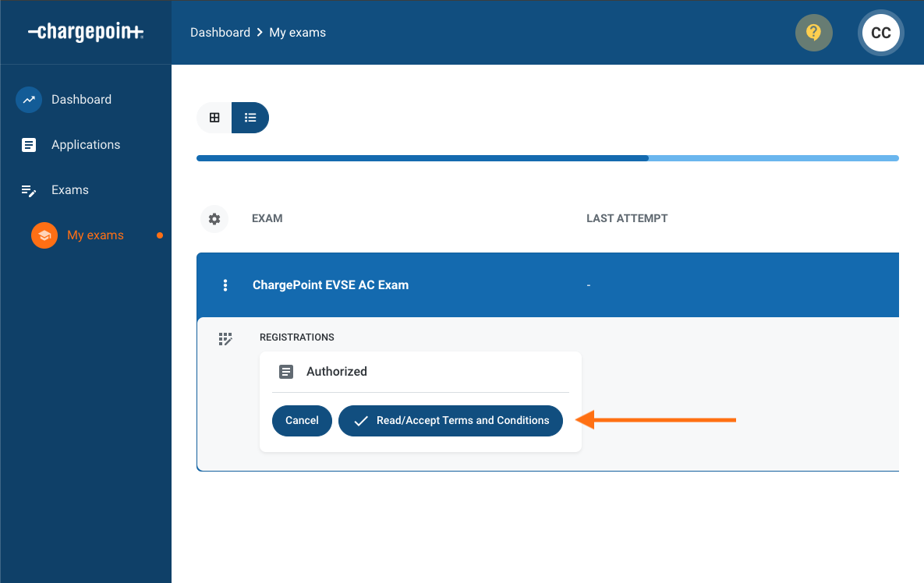924x583 pixels.
Task: Open Exams in sidebar
Action: click(x=70, y=190)
